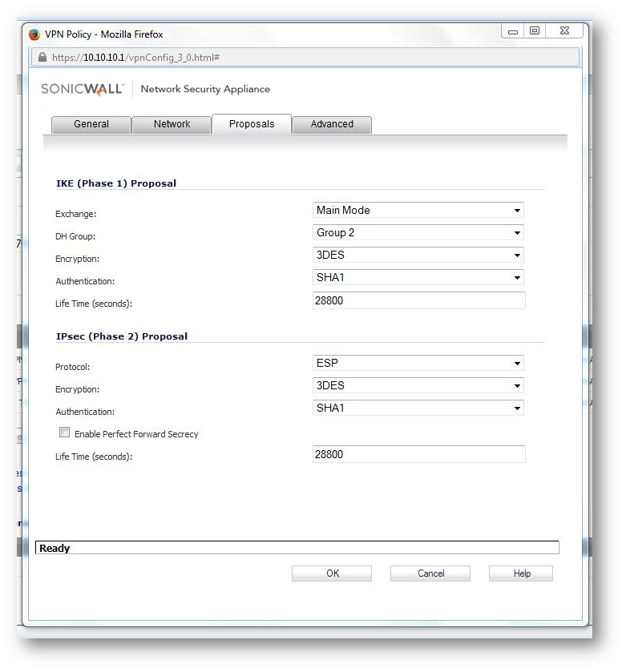Click the Firefox icon in title bar
Viewport: 626px width, 672px height.
tap(34, 34)
